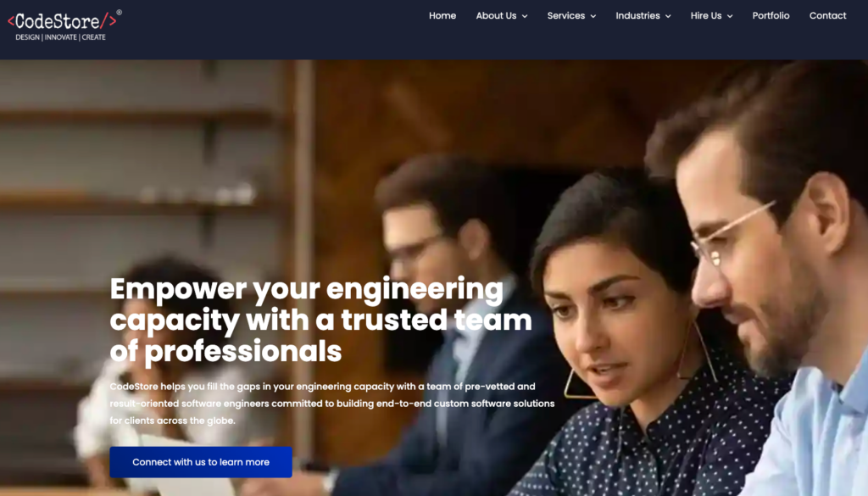Expand the Services dropdown chevron
Screen dimensions: 868x496
(593, 16)
